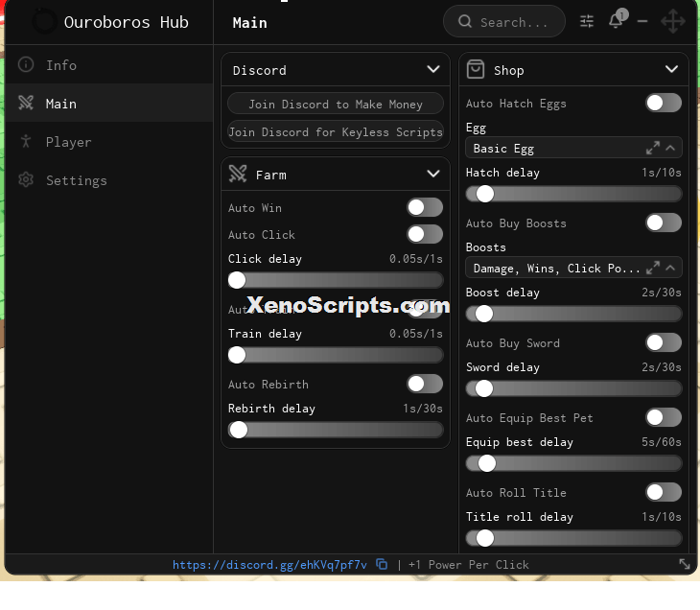Copy the Discord link with the copy icon
The width and height of the screenshot is (700, 610).
coord(382,564)
